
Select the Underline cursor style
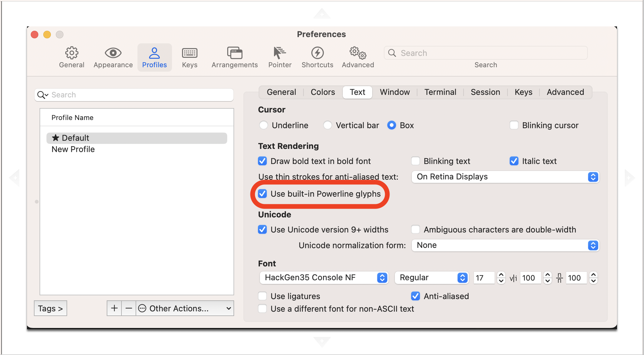coord(264,125)
